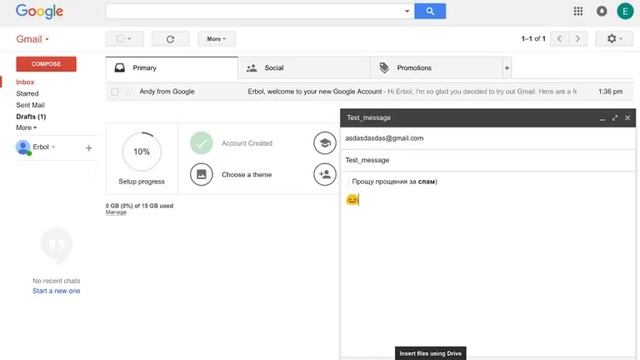Click the Choose a theme picture icon
The image size is (640, 360).
coord(201,174)
